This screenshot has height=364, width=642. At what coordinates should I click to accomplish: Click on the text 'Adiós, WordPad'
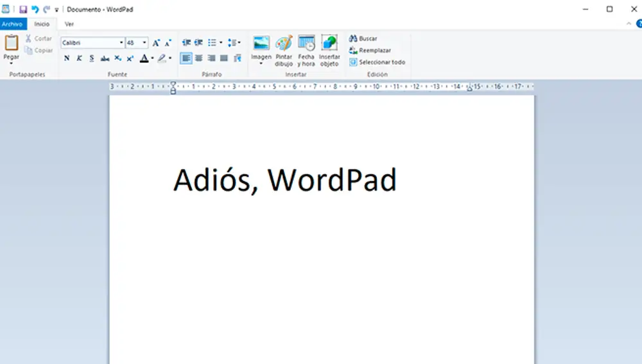pos(285,180)
